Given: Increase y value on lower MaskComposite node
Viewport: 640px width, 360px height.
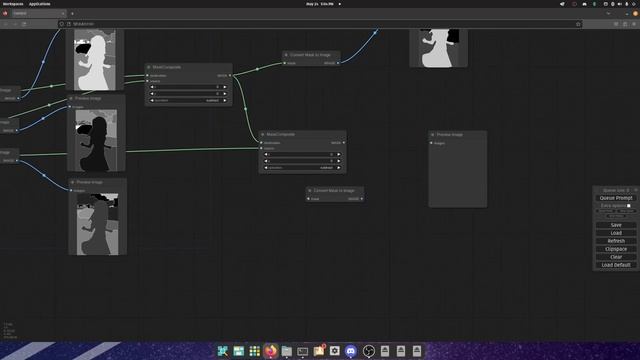Looking at the screenshot, I should tap(339, 161).
